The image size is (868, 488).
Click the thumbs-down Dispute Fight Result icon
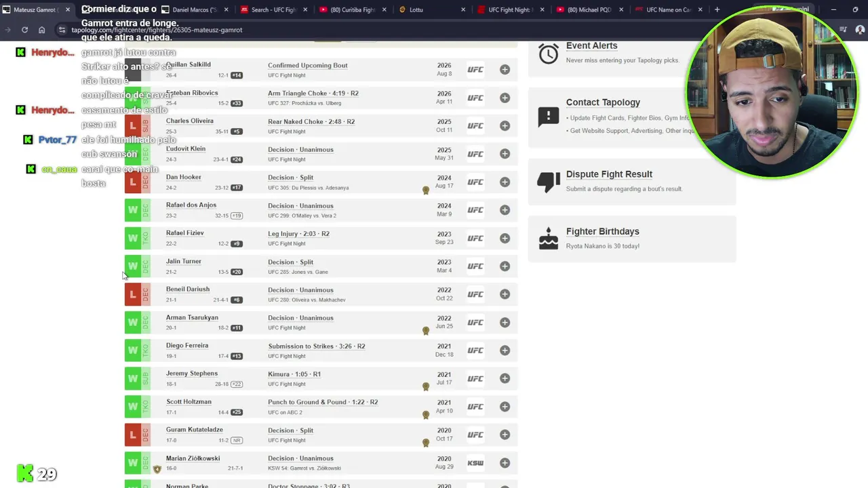(548, 182)
